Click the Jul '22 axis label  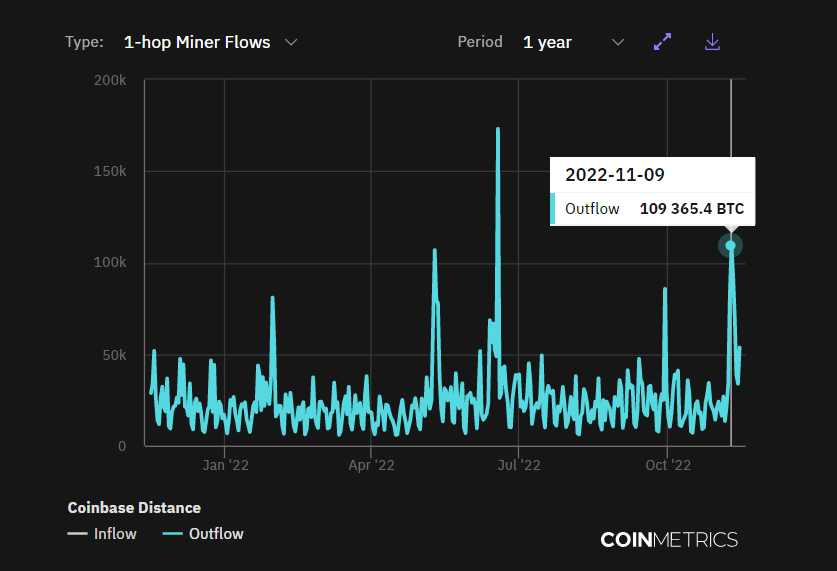click(519, 465)
